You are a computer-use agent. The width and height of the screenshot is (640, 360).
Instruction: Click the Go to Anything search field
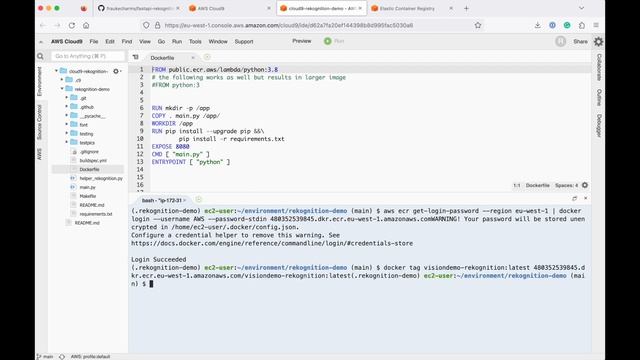tap(88, 56)
